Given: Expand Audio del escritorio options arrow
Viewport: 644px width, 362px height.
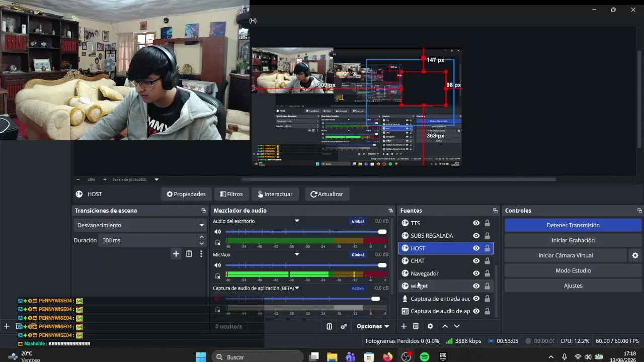Looking at the screenshot, I should [x=297, y=221].
